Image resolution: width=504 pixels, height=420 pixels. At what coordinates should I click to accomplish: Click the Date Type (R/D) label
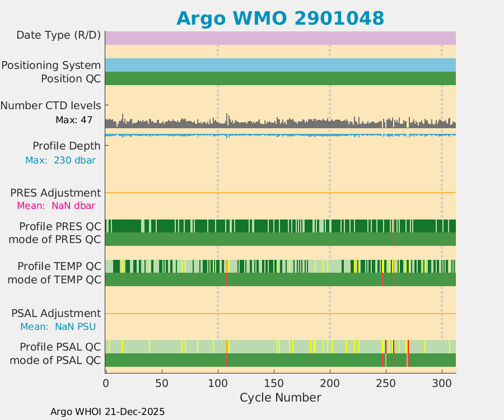[58, 35]
